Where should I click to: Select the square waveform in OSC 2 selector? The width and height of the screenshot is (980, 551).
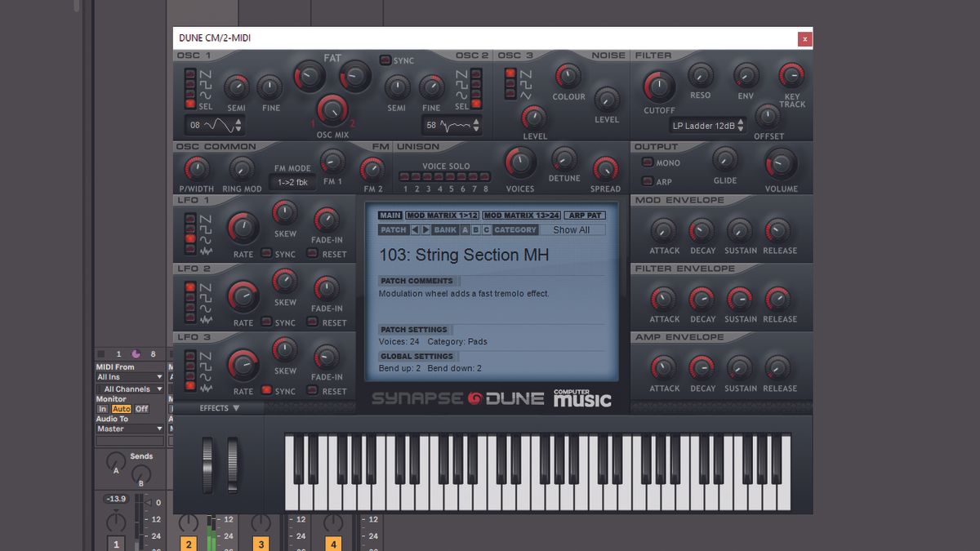pyautogui.click(x=476, y=82)
